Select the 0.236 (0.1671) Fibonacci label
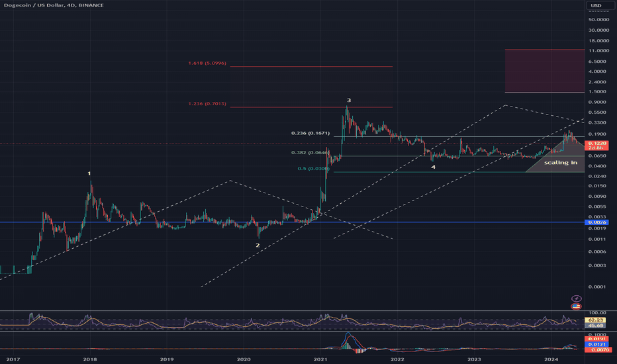The height and width of the screenshot is (364, 617). 310,133
